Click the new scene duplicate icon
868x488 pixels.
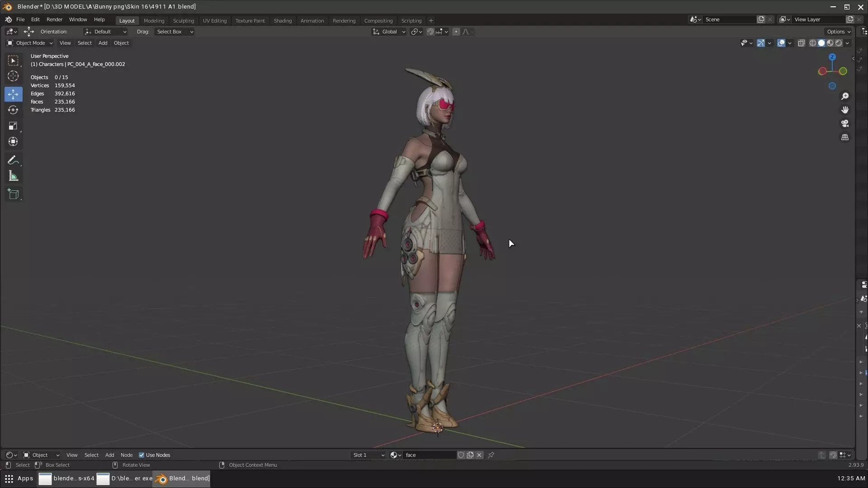click(761, 19)
